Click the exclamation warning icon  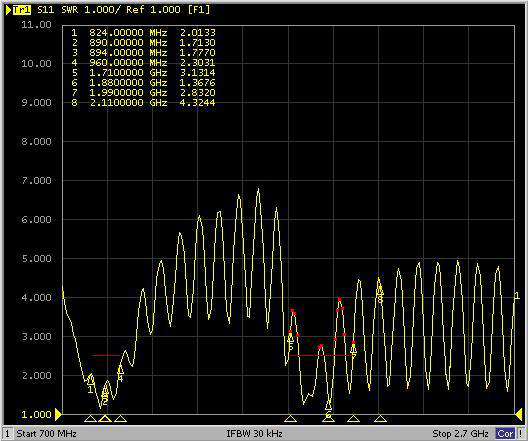pyautogui.click(x=521, y=434)
